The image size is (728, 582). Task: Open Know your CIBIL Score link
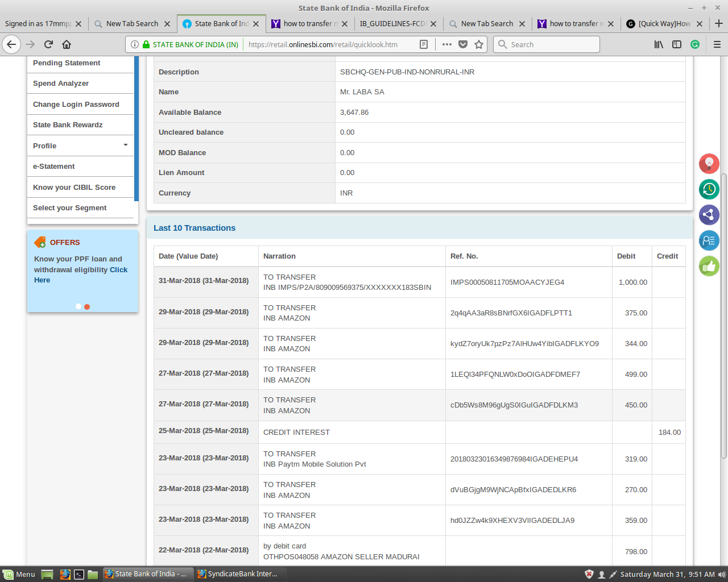(74, 188)
